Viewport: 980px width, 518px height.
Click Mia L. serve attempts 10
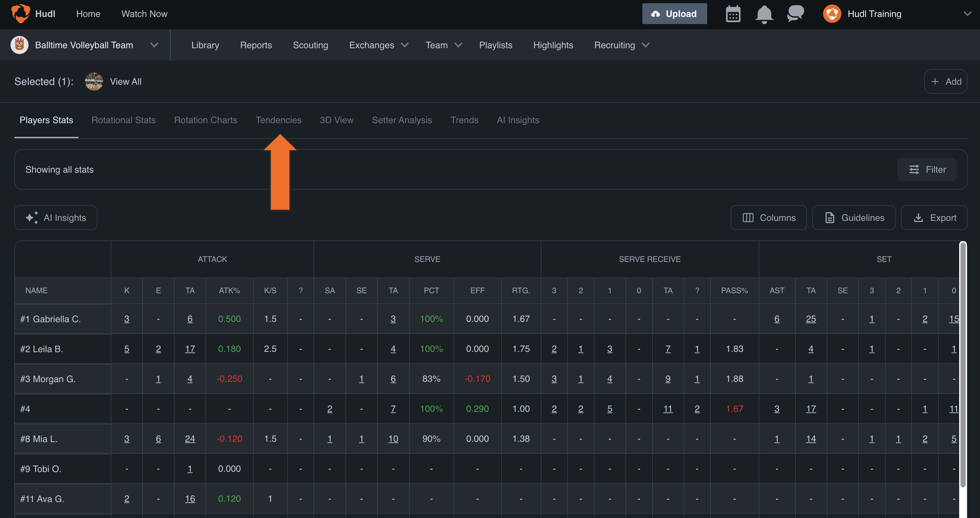[393, 439]
